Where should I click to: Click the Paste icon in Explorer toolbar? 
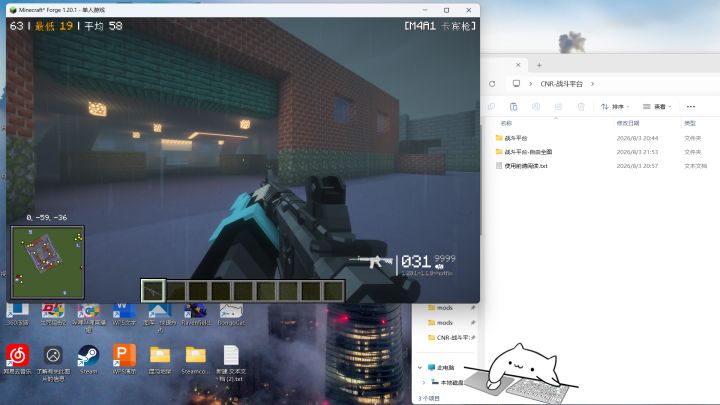click(513, 107)
